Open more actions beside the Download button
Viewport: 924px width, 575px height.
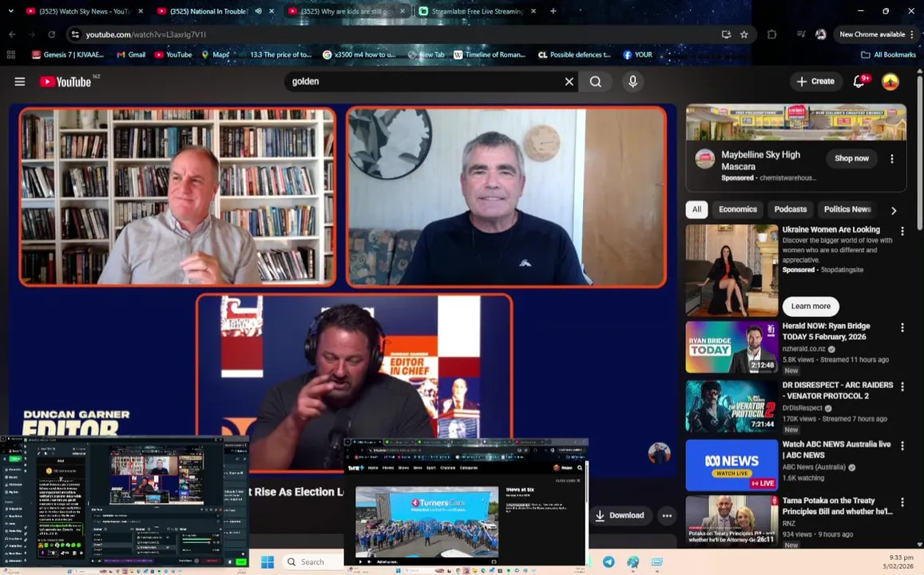667,515
